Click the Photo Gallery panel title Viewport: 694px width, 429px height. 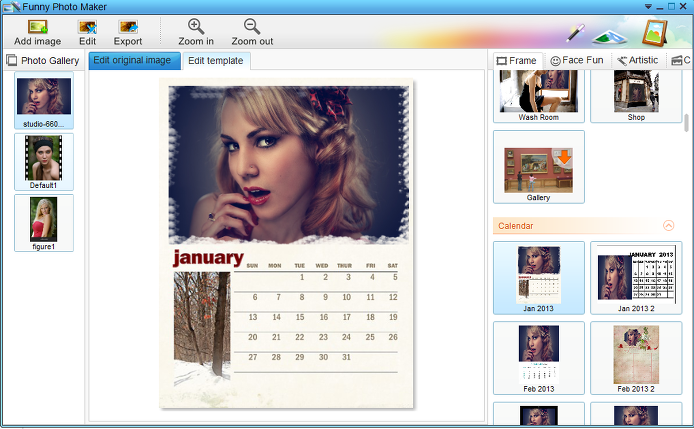pos(50,61)
